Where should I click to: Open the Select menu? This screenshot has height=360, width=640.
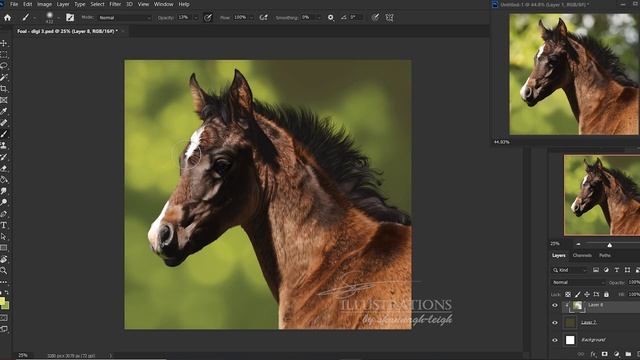[97, 4]
